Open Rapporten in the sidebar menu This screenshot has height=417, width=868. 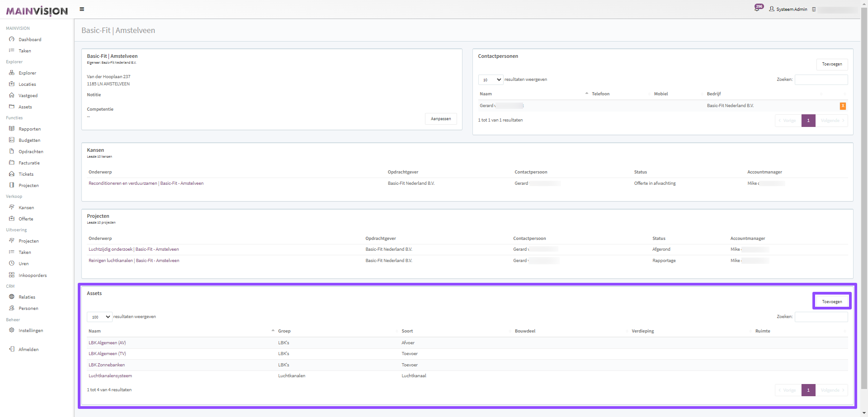pyautogui.click(x=29, y=129)
